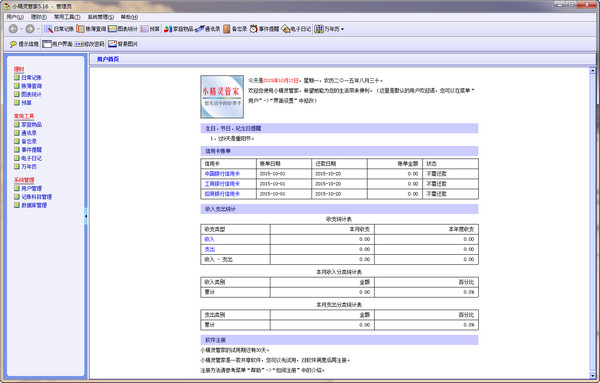Screen dimensions: 600x383
Task: Go forward with the toolbar forward arrow
Action: click(30, 29)
